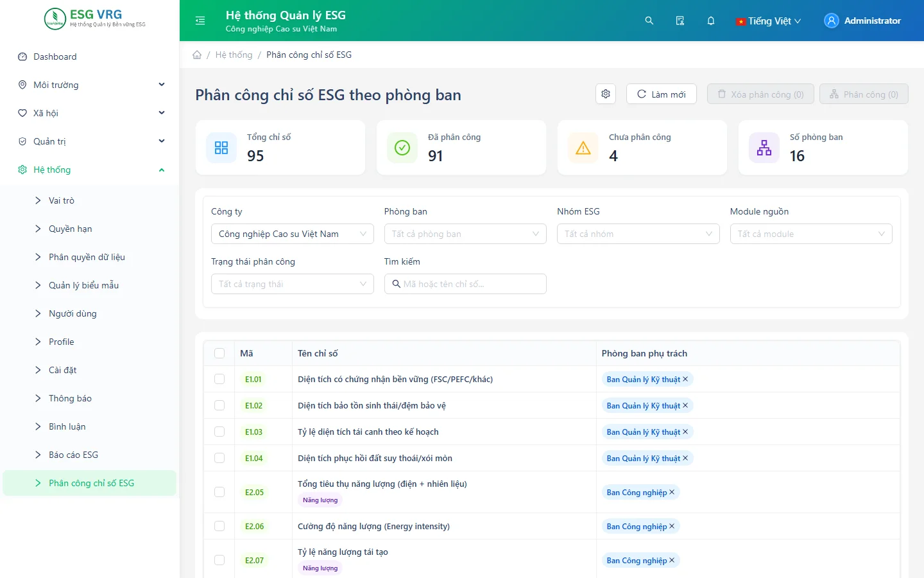The height and width of the screenshot is (578, 924).
Task: Check the row E1.04 checkbox
Action: (219, 458)
